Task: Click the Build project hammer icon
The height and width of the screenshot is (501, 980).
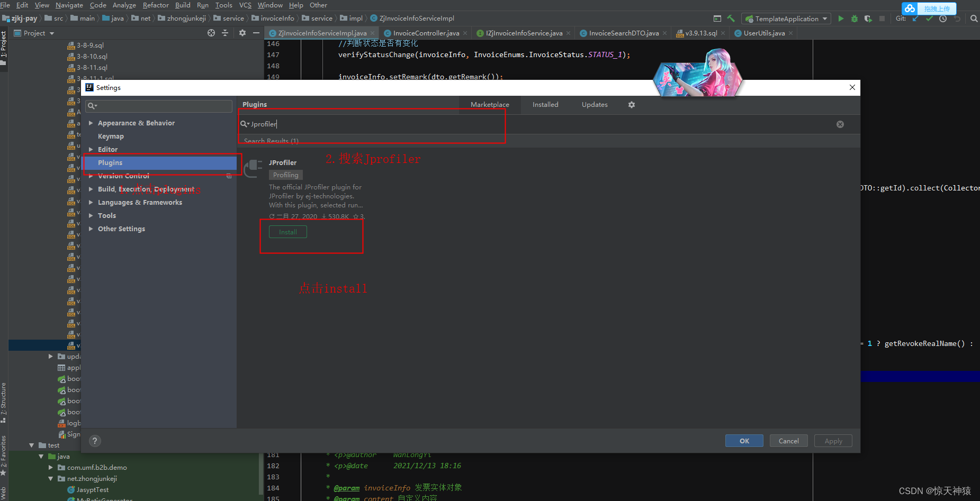Action: click(x=731, y=19)
